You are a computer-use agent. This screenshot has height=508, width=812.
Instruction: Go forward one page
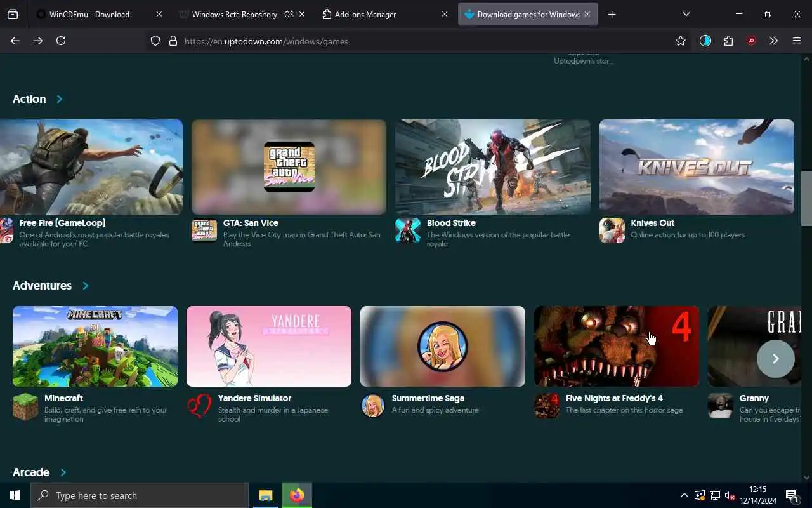tap(38, 41)
